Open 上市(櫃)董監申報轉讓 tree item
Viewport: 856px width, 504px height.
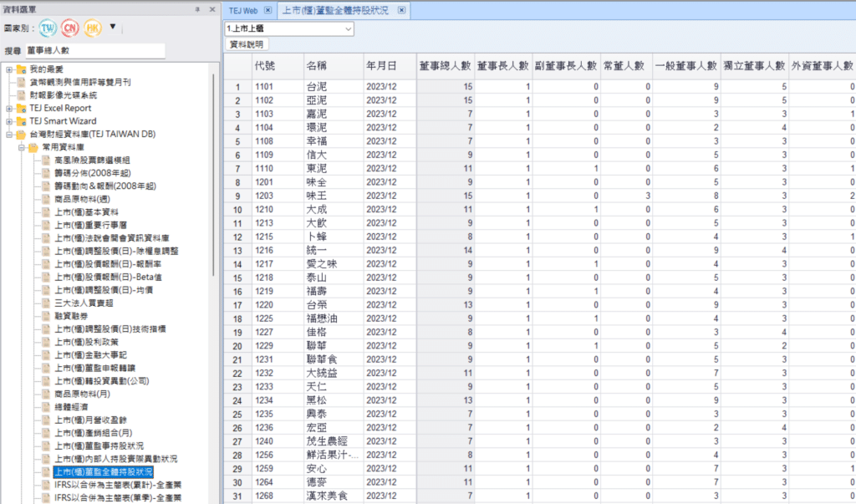95,368
